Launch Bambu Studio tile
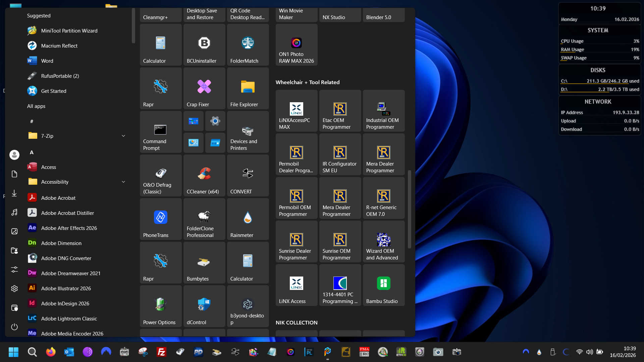Screen dimensions: 644x362 click(x=383, y=285)
